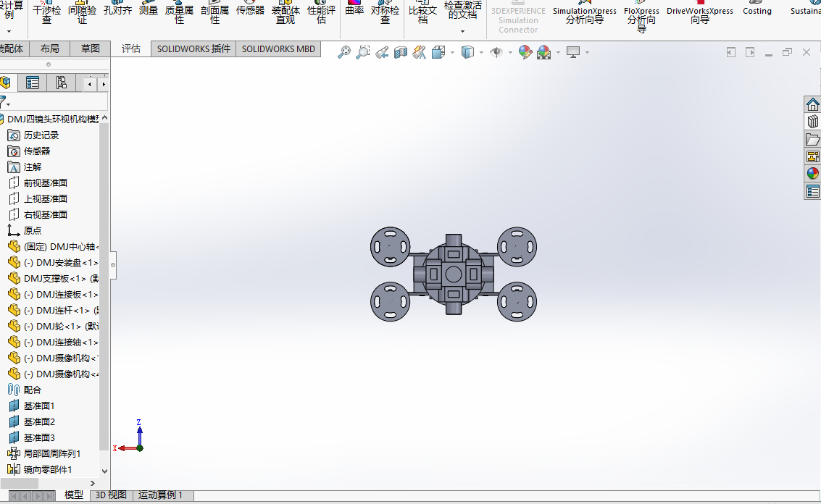
Task: Click Apply Scene icon
Action: [x=544, y=52]
